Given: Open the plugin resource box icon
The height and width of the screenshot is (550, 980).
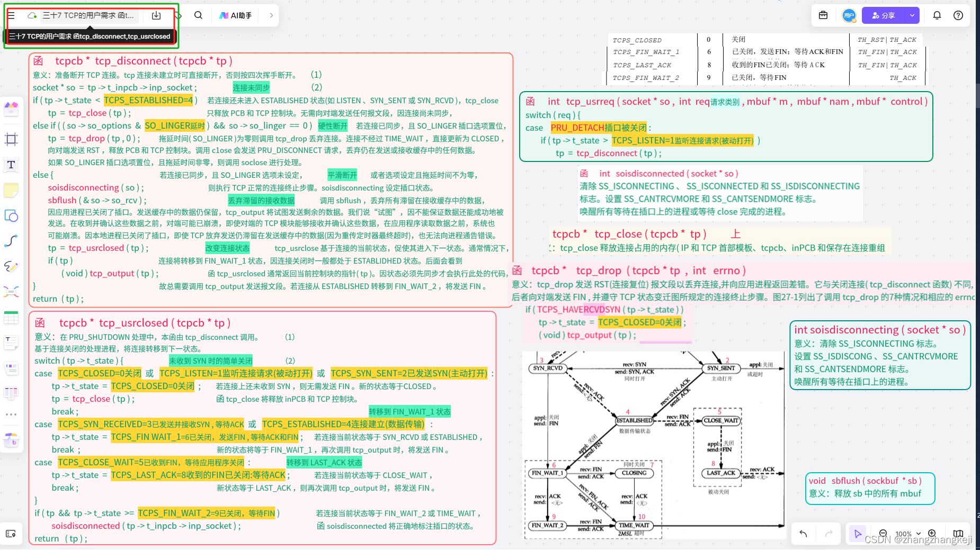Looking at the screenshot, I should (11, 439).
